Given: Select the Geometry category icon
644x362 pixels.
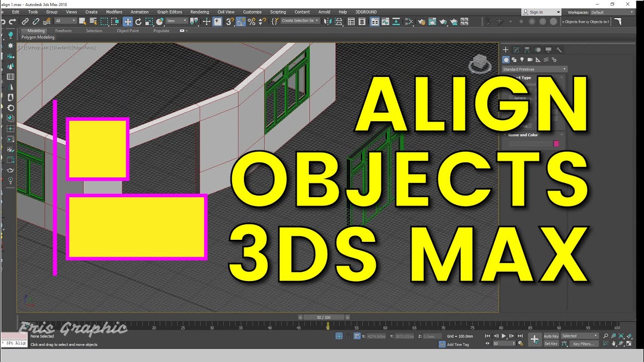Looking at the screenshot, I should click(x=506, y=59).
